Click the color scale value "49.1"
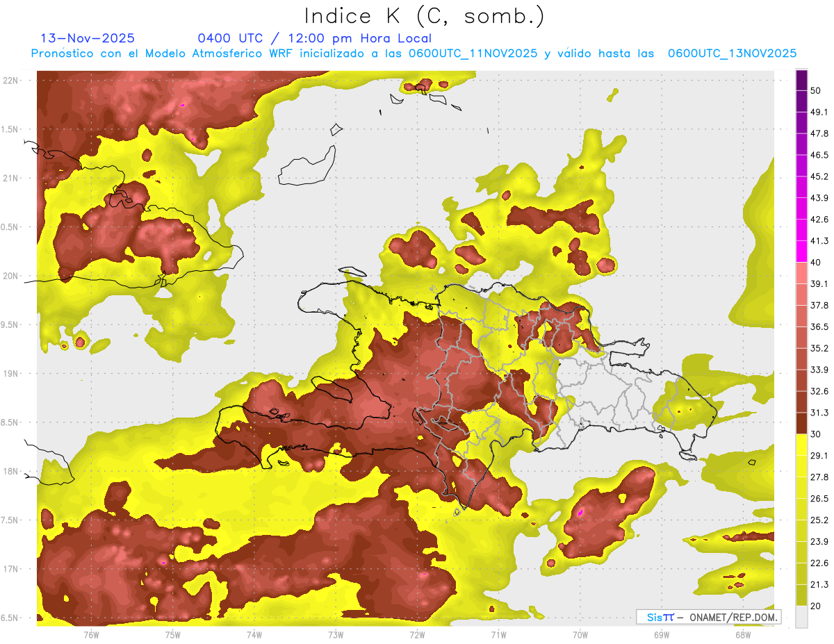Image resolution: width=834 pixels, height=644 pixels. tap(820, 112)
